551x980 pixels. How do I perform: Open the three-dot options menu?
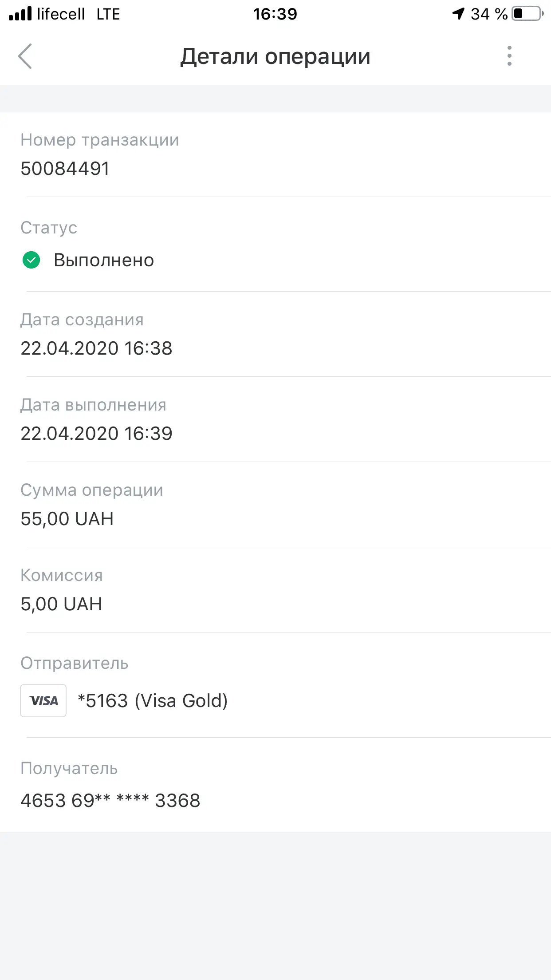tap(509, 56)
